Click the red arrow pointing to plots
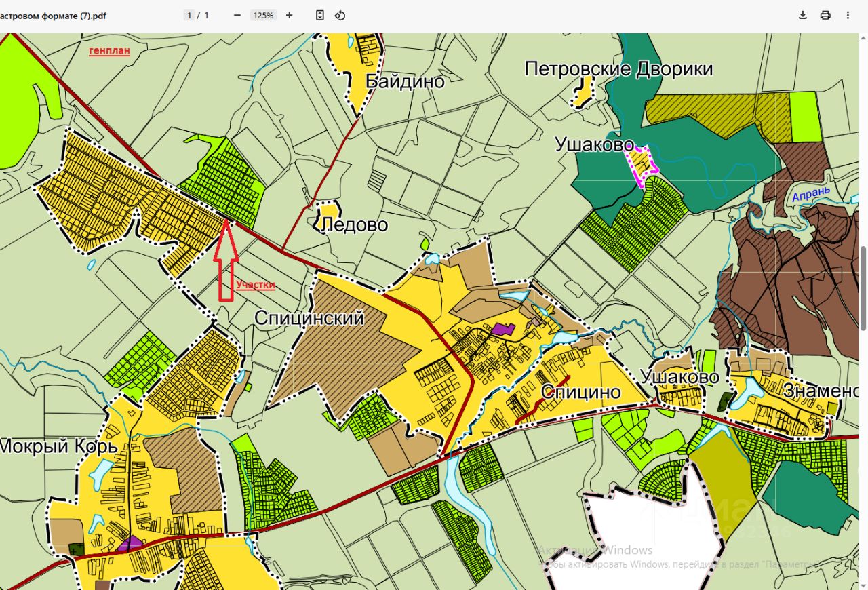The width and height of the screenshot is (868, 590). [x=226, y=261]
